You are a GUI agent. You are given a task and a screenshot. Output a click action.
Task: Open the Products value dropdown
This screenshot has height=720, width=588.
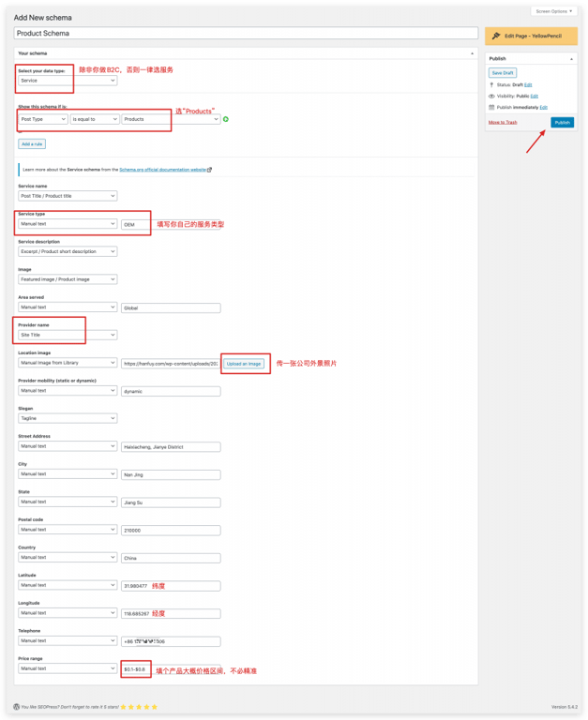171,119
